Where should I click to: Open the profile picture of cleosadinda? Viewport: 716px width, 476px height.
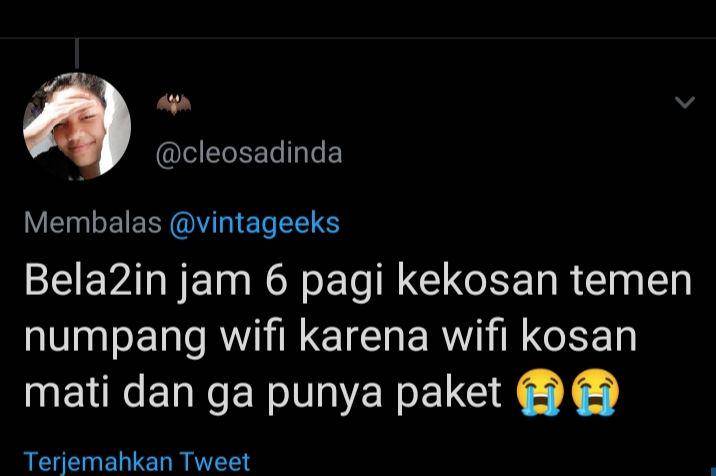[x=77, y=126]
